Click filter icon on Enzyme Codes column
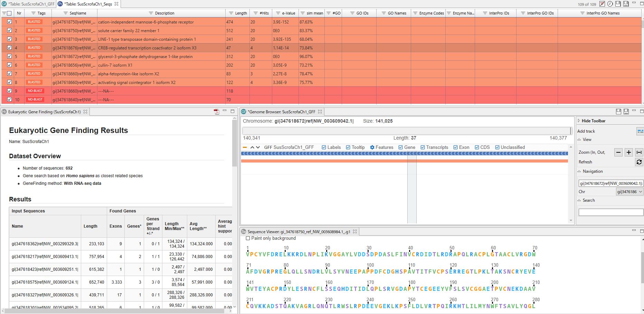The width and height of the screenshot is (644, 314). (415, 13)
